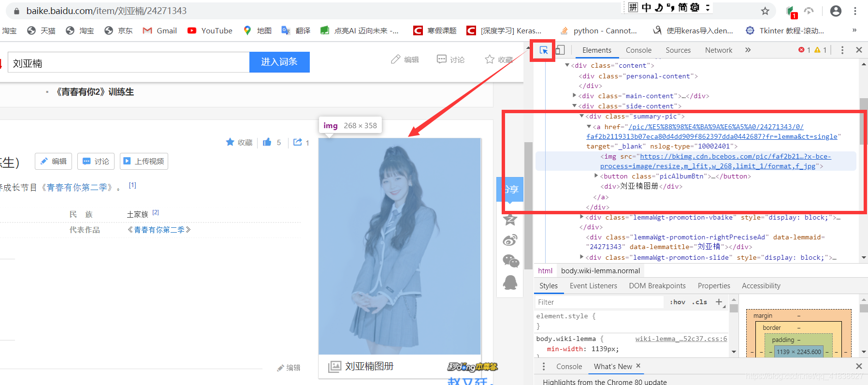Open the Properties tab
This screenshot has width=868, height=385.
pos(714,286)
